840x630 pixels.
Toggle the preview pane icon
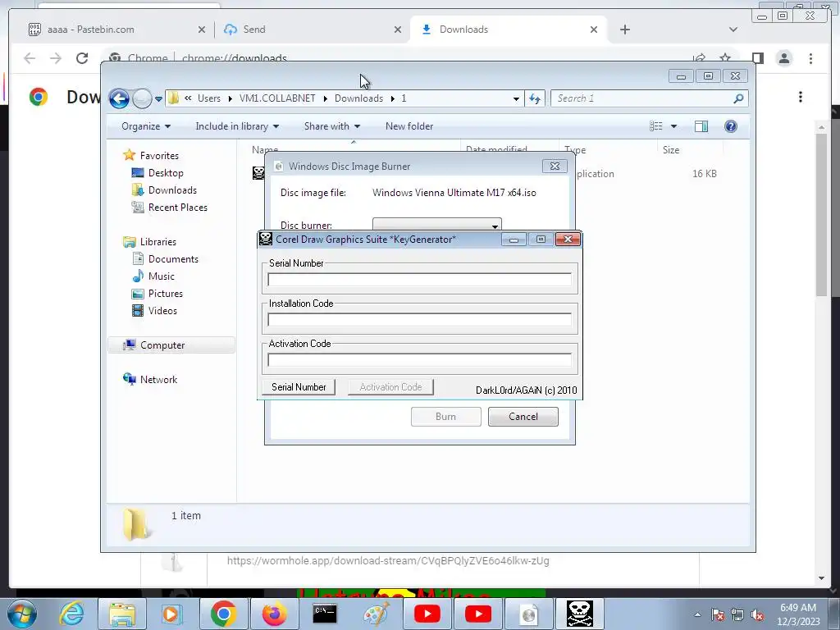pyautogui.click(x=701, y=126)
